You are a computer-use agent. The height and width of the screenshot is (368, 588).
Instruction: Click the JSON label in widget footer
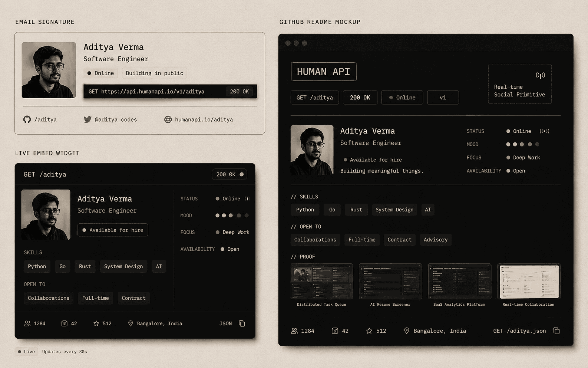pyautogui.click(x=225, y=323)
